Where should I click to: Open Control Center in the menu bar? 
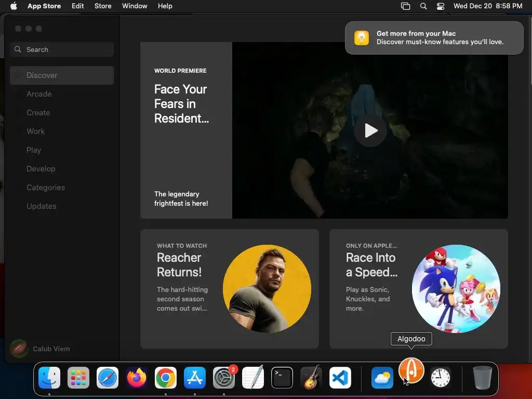(x=441, y=6)
